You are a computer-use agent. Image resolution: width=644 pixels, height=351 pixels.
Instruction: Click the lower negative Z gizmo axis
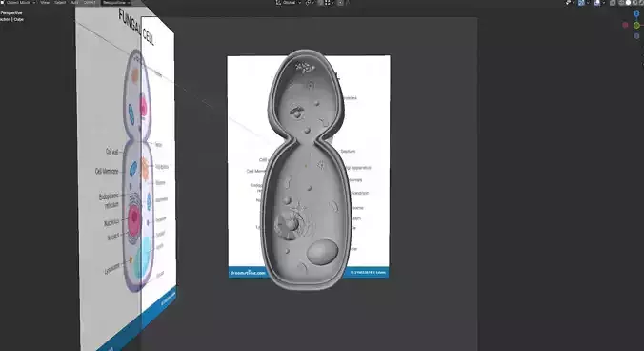click(636, 36)
